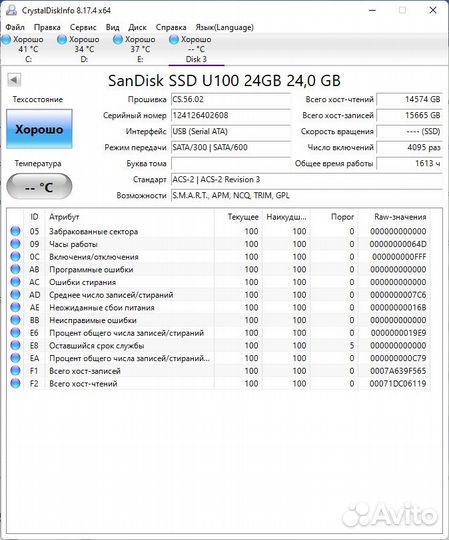Screen dimensions: 449x540
Task: Click the Интерфейс field USB (Serial ATA)
Action: (x=231, y=131)
